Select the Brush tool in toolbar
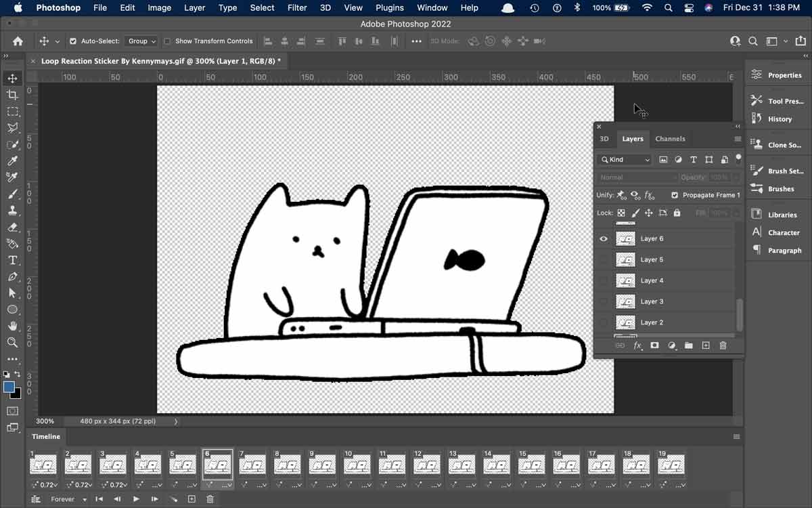Image resolution: width=812 pixels, height=508 pixels. pyautogui.click(x=12, y=194)
